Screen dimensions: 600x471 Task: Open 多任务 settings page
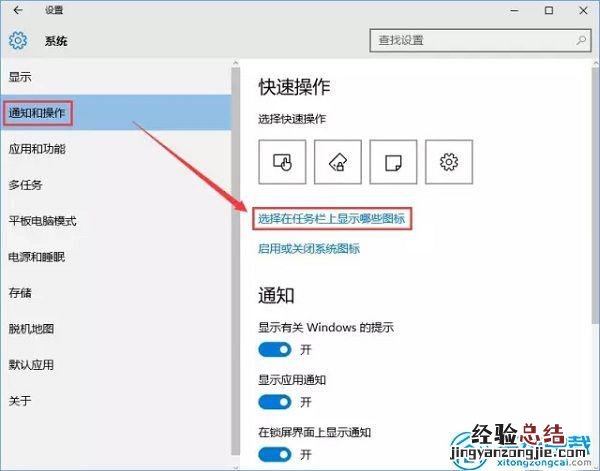(116, 185)
